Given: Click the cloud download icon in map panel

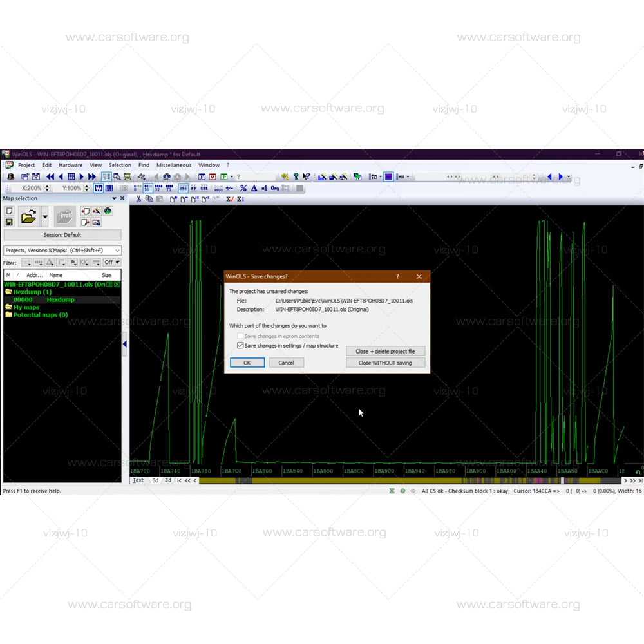Looking at the screenshot, I should point(108,211).
